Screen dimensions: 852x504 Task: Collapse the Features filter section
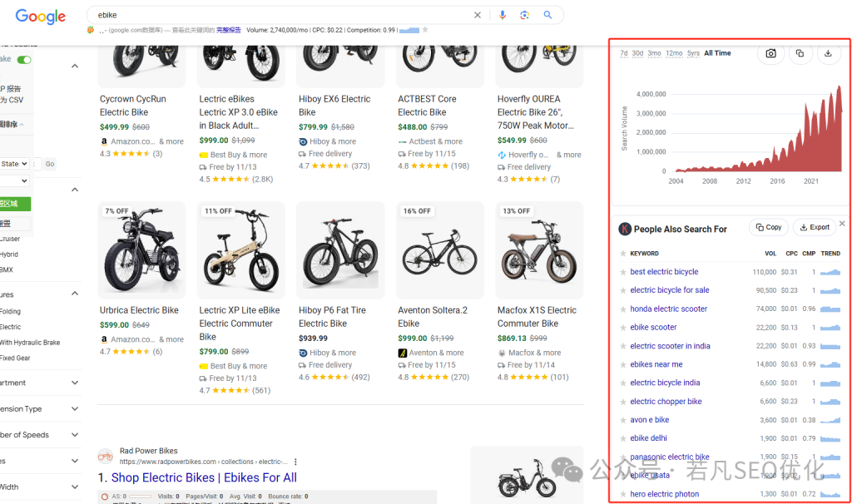coord(74,294)
